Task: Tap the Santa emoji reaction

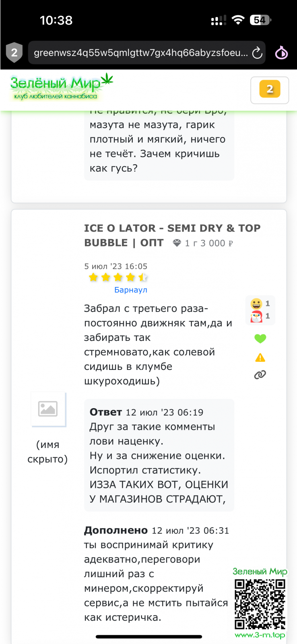Action: (256, 316)
